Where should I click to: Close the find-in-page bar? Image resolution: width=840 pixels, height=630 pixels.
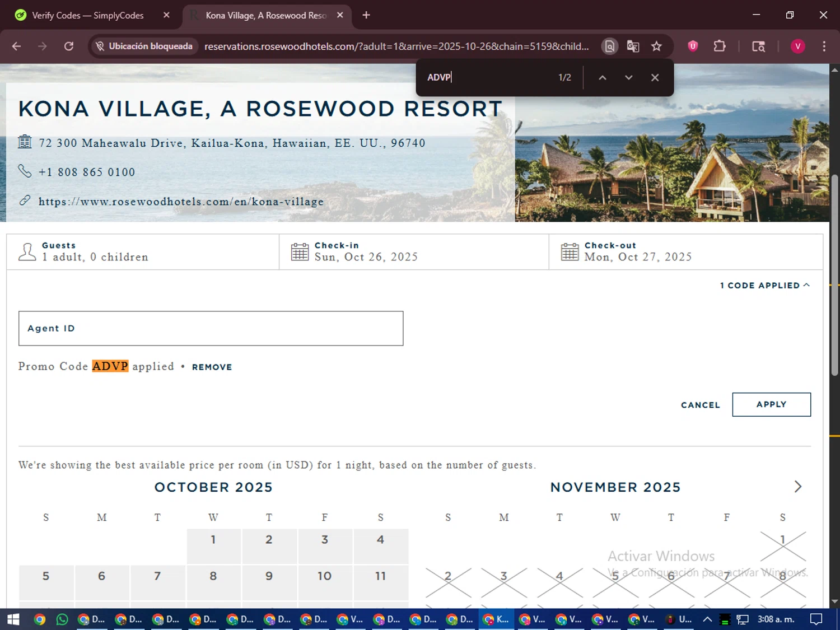(655, 77)
